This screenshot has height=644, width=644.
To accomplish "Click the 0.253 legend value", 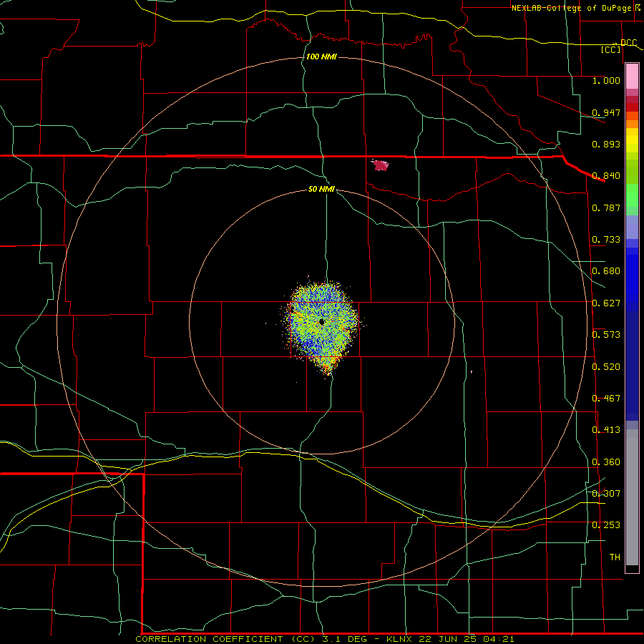I will point(606,525).
